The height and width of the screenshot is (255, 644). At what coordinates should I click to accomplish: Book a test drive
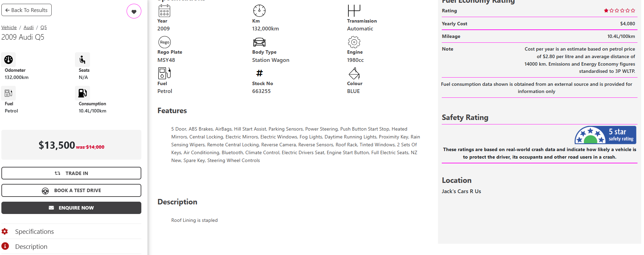(x=71, y=190)
